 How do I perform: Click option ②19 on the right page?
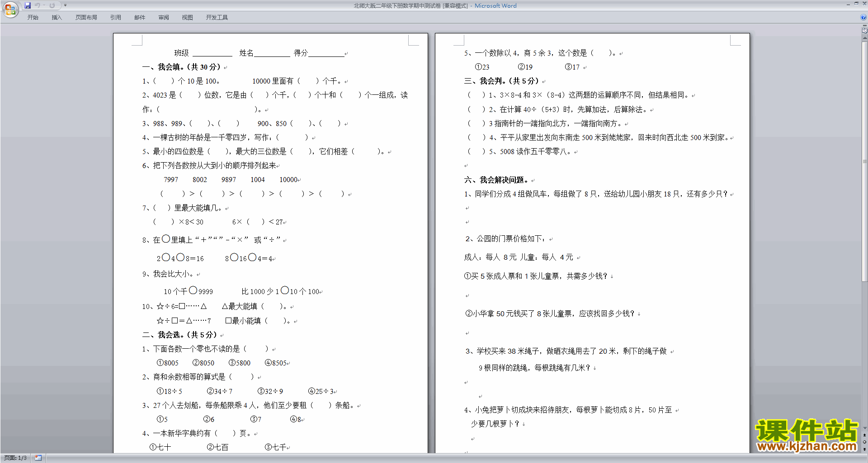[x=525, y=67]
